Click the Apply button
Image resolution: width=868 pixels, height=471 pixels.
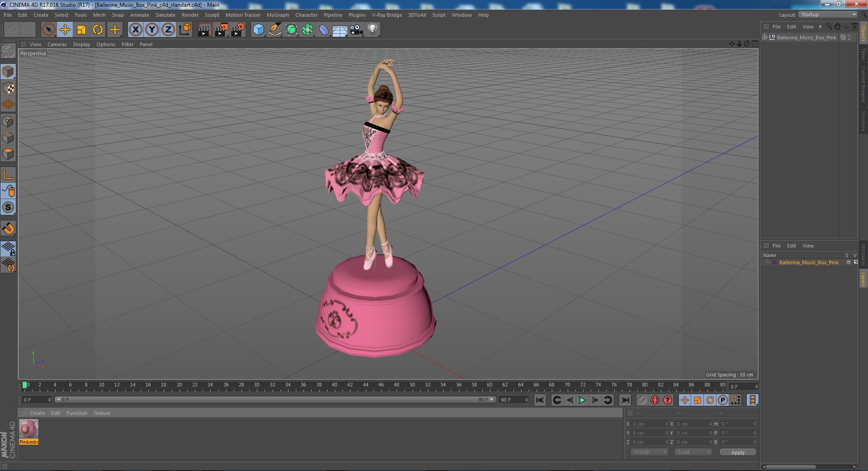pos(738,452)
